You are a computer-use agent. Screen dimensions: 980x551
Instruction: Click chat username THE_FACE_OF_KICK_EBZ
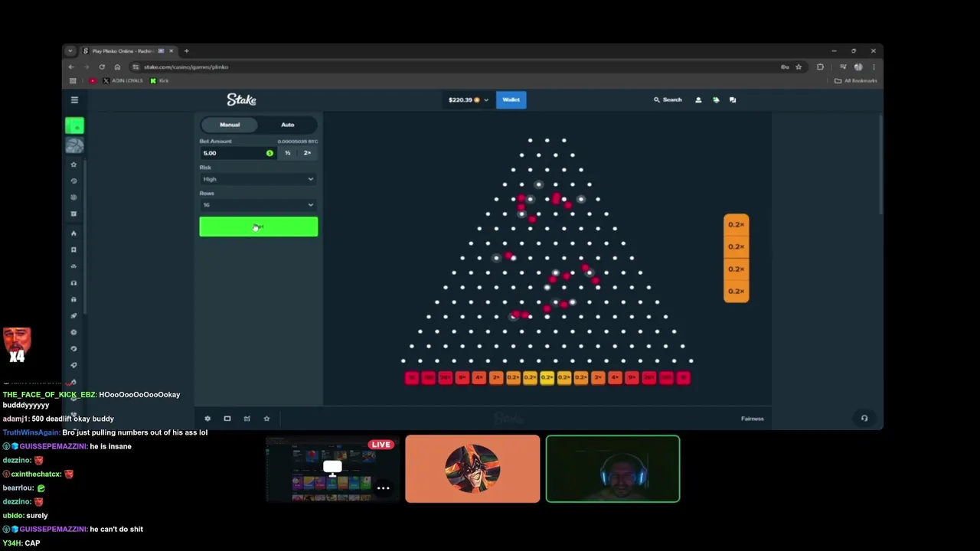click(x=50, y=394)
